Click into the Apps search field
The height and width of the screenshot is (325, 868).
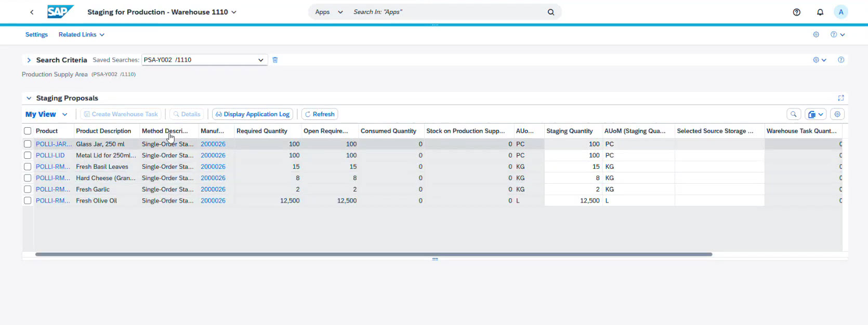pyautogui.click(x=447, y=12)
